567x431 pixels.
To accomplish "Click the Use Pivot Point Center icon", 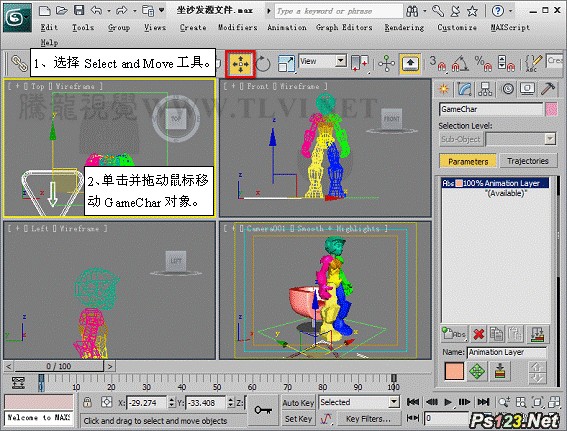I will point(359,63).
